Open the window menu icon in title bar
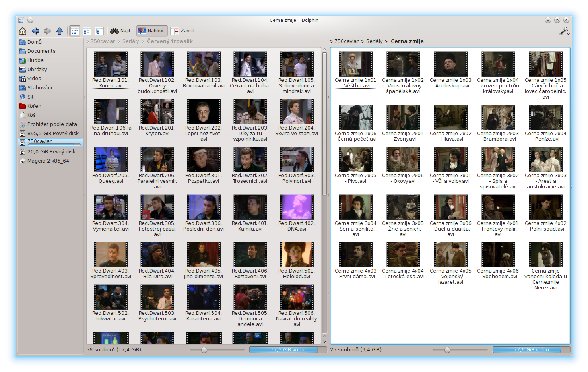 coord(21,20)
